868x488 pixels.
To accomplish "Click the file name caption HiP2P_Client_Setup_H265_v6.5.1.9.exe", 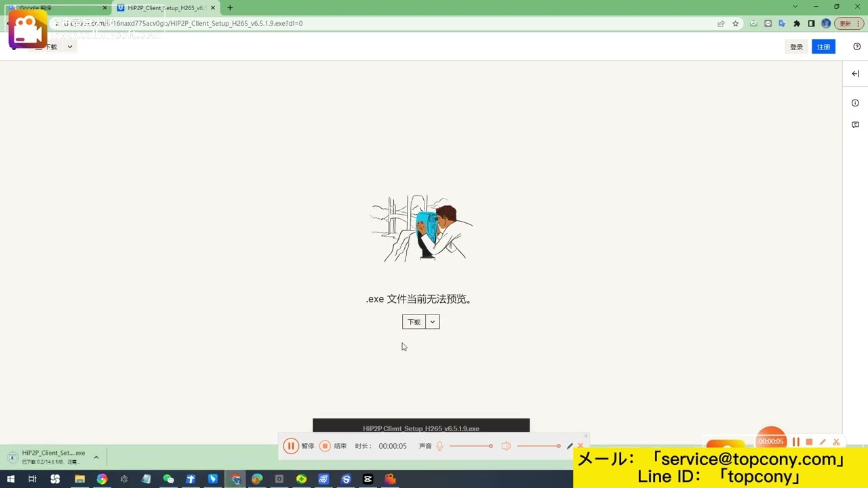I will point(421,428).
